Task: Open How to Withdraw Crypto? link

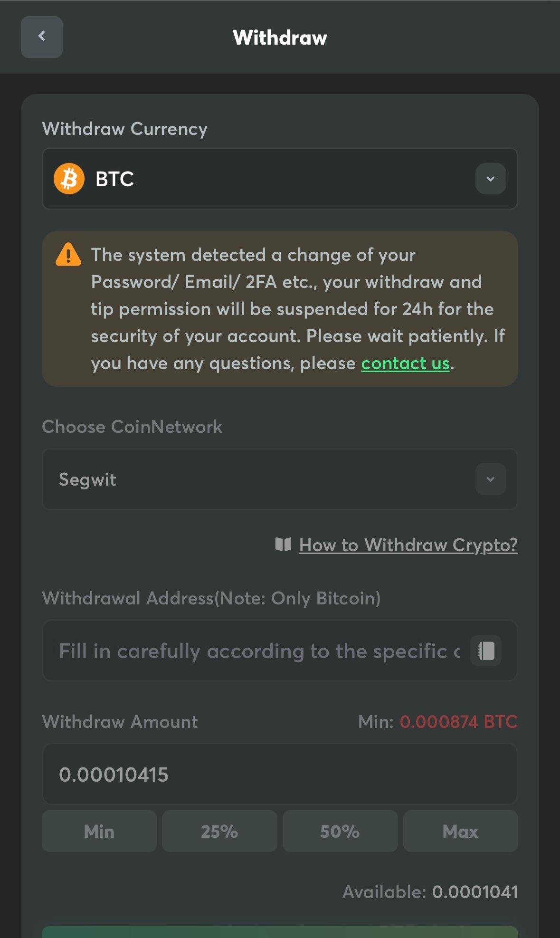Action: pyautogui.click(x=408, y=545)
